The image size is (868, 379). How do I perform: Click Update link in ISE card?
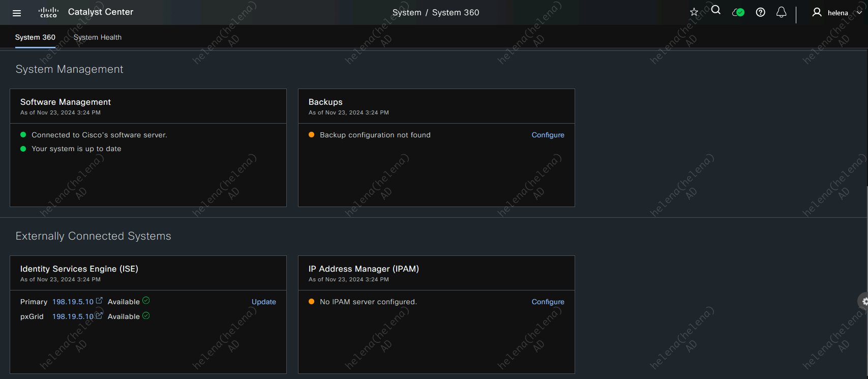click(x=263, y=302)
